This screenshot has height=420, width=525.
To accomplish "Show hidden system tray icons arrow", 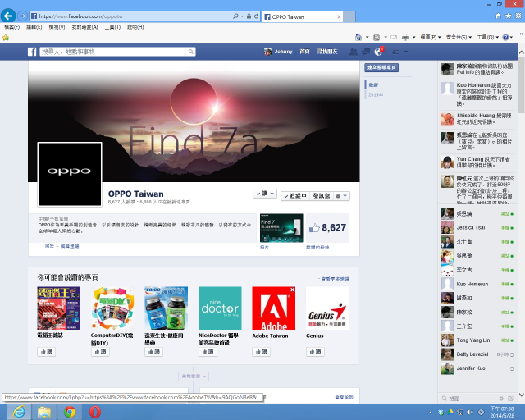I will point(430,413).
